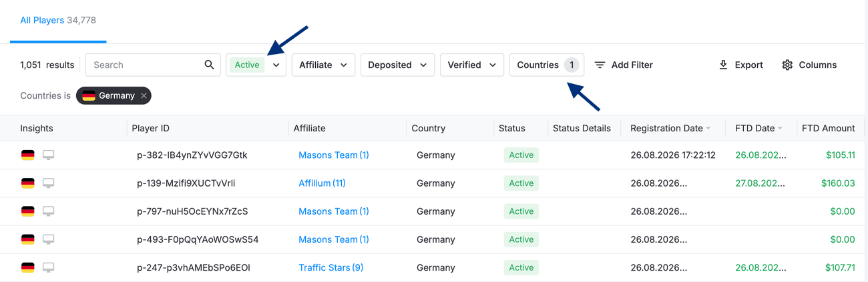This screenshot has width=868, height=282.
Task: Open the Countries filter
Action: pyautogui.click(x=547, y=65)
